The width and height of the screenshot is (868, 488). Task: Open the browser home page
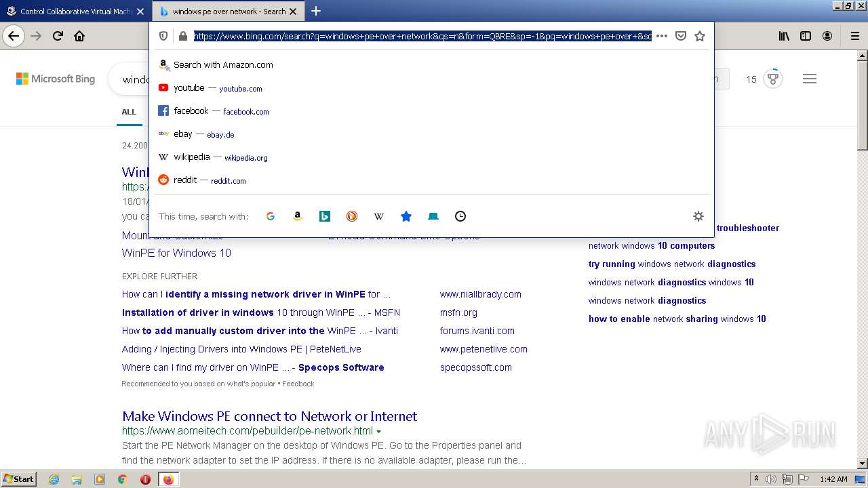[79, 36]
